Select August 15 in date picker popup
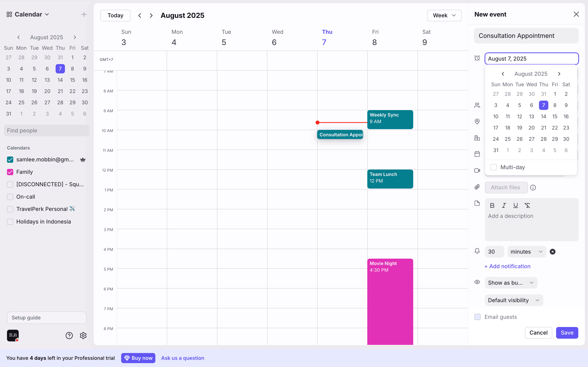The width and height of the screenshot is (588, 367). pyautogui.click(x=555, y=117)
